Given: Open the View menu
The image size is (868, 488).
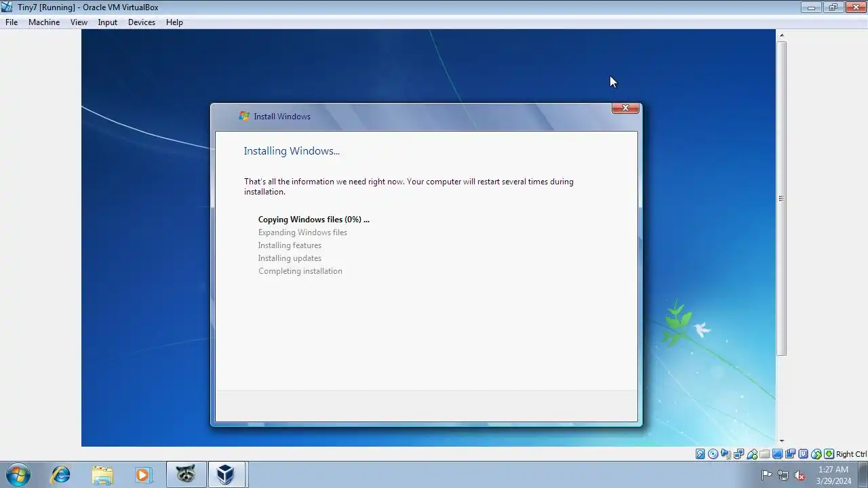Looking at the screenshot, I should tap(79, 22).
